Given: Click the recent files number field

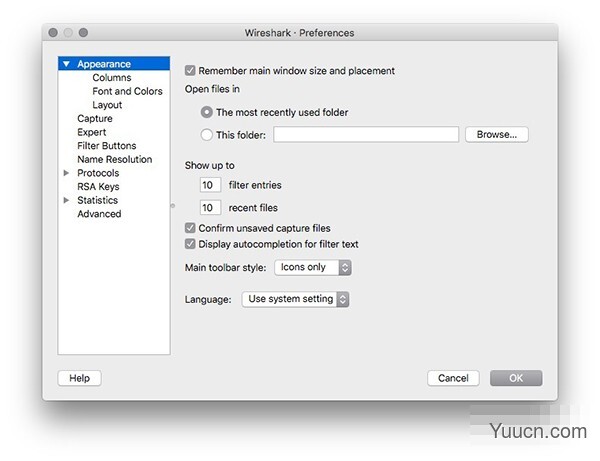Looking at the screenshot, I should (210, 208).
